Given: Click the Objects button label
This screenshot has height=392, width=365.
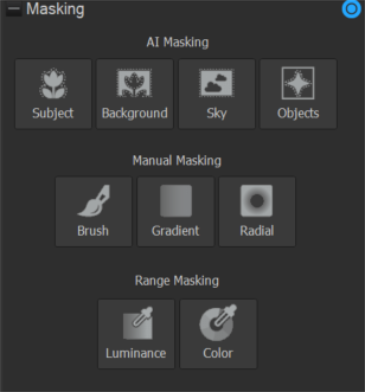Looking at the screenshot, I should (x=298, y=113).
